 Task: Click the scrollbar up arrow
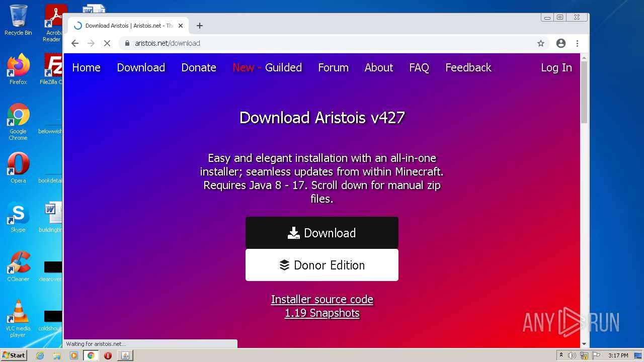(x=584, y=57)
